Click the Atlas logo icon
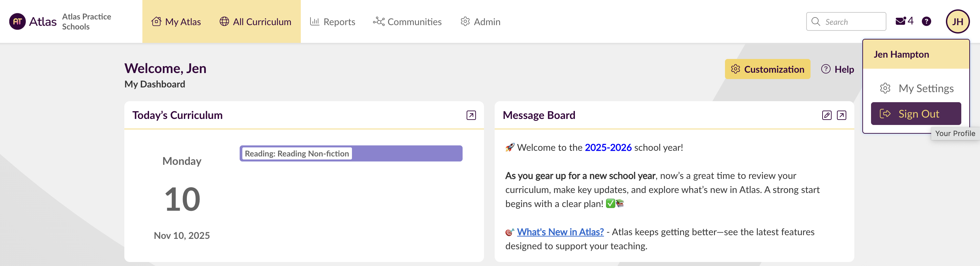The height and width of the screenshot is (266, 980). [x=17, y=22]
